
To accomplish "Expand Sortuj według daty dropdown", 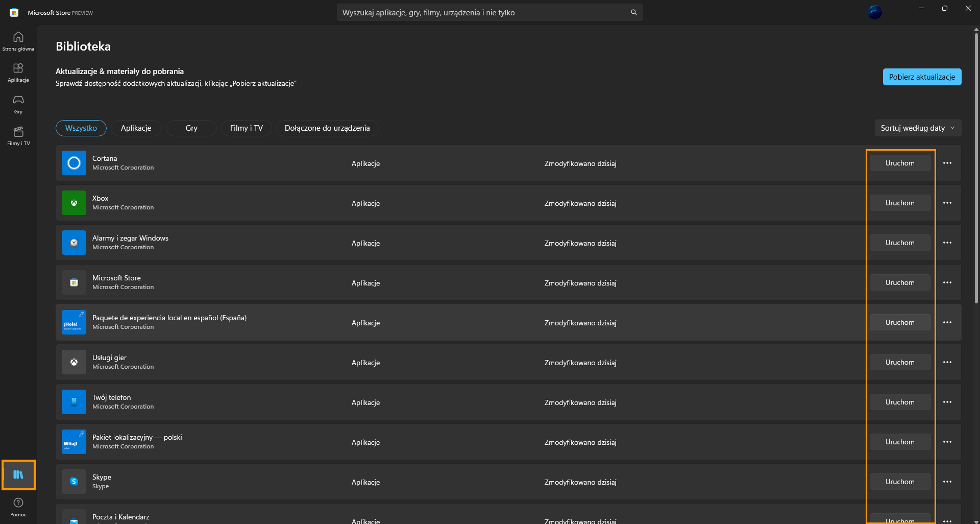I will click(x=918, y=128).
